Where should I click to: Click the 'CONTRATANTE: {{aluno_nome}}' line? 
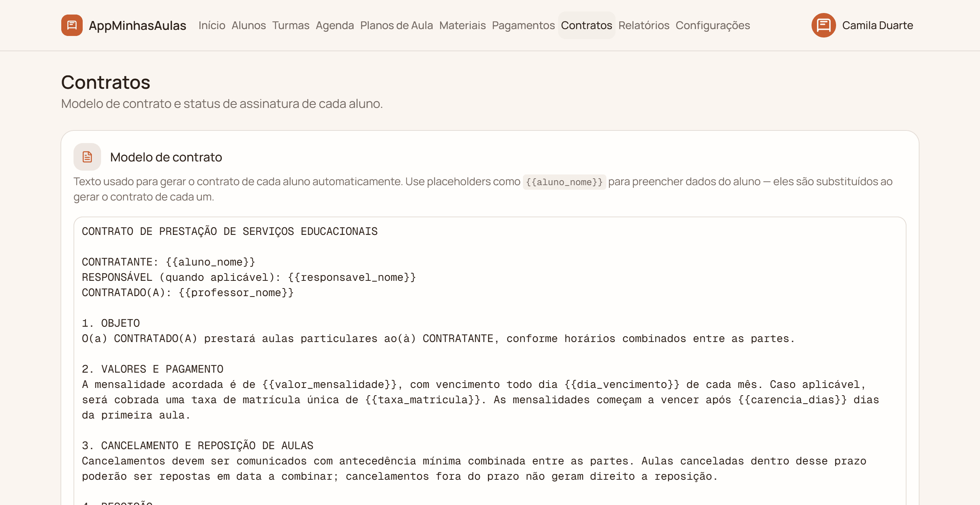click(168, 262)
